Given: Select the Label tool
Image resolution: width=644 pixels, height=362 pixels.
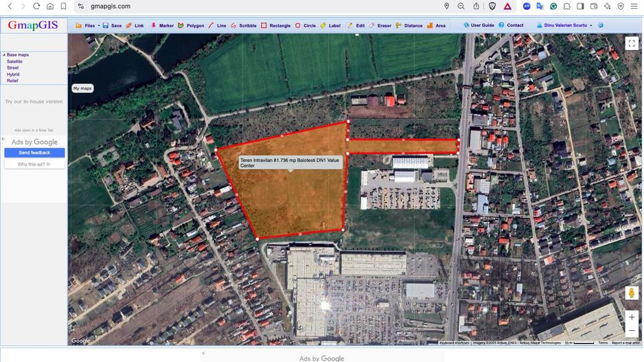Looking at the screenshot, I should (x=330, y=25).
